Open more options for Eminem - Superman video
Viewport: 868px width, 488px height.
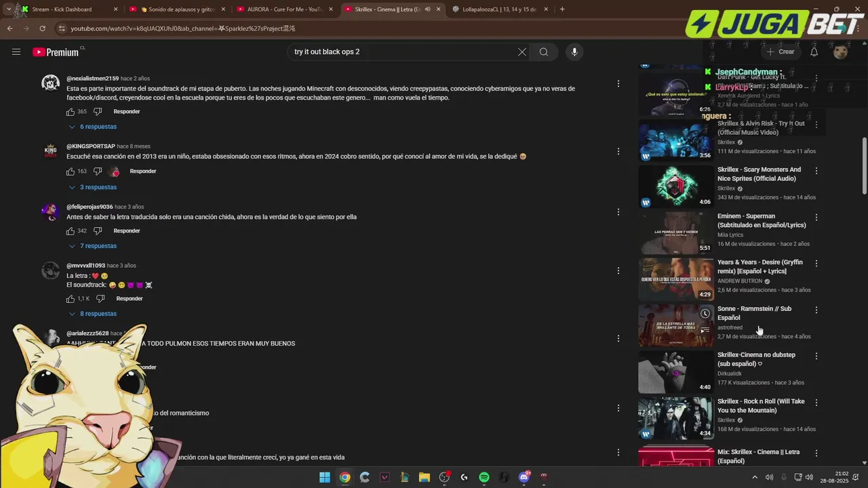816,218
